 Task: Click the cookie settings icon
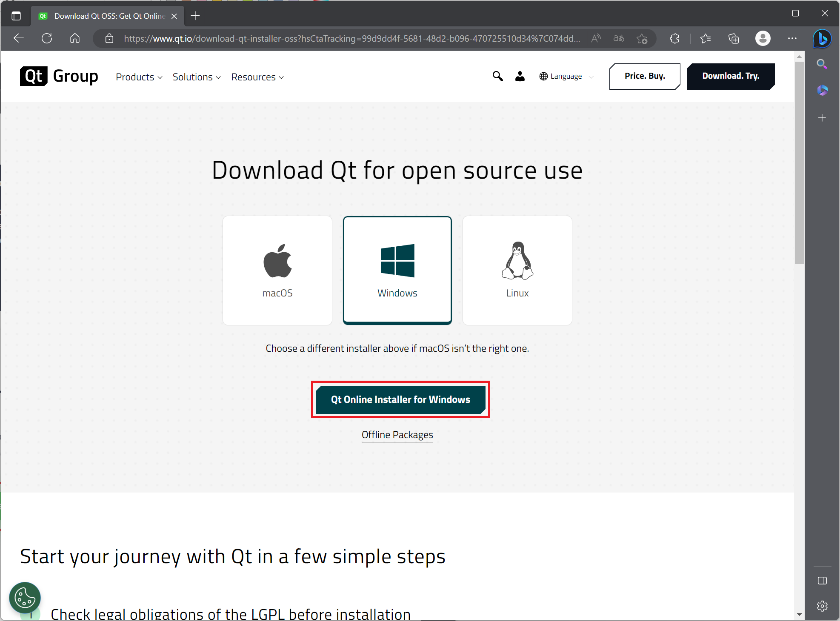tap(25, 598)
